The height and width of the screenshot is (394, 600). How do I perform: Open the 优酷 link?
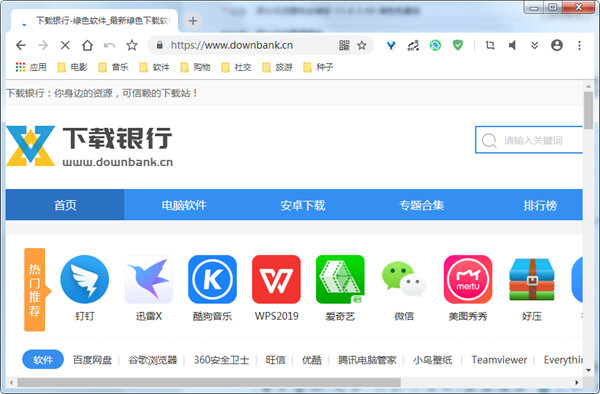312,360
